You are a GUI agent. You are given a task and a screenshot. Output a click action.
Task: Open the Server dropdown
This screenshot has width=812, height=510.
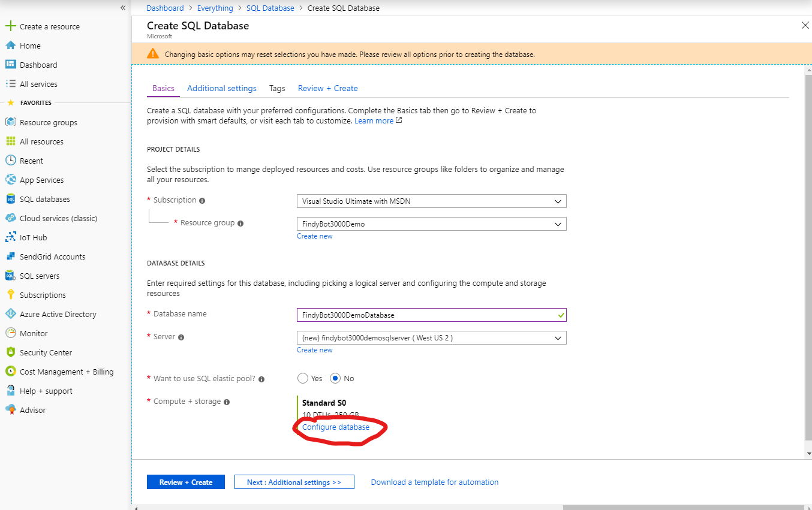(432, 338)
